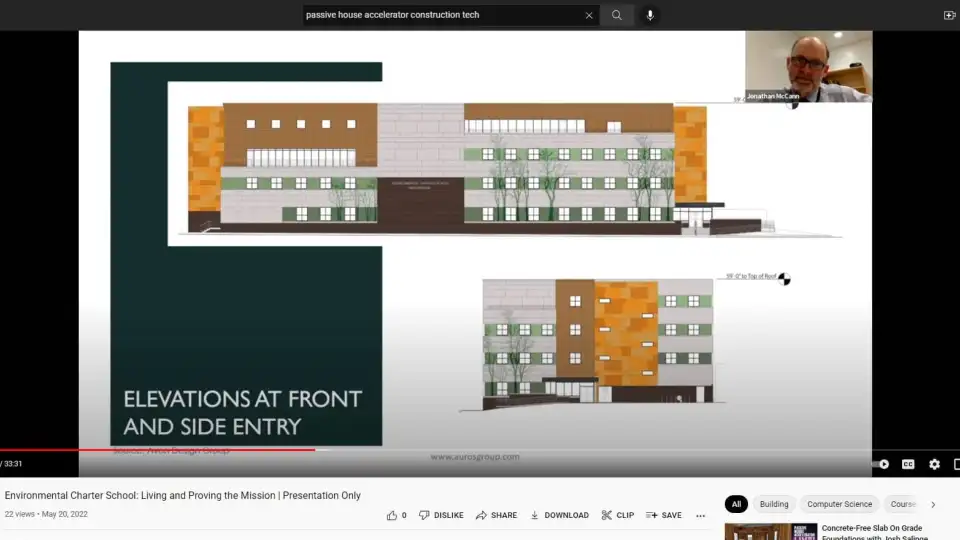Open the more actions ellipsis menu

coord(700,516)
